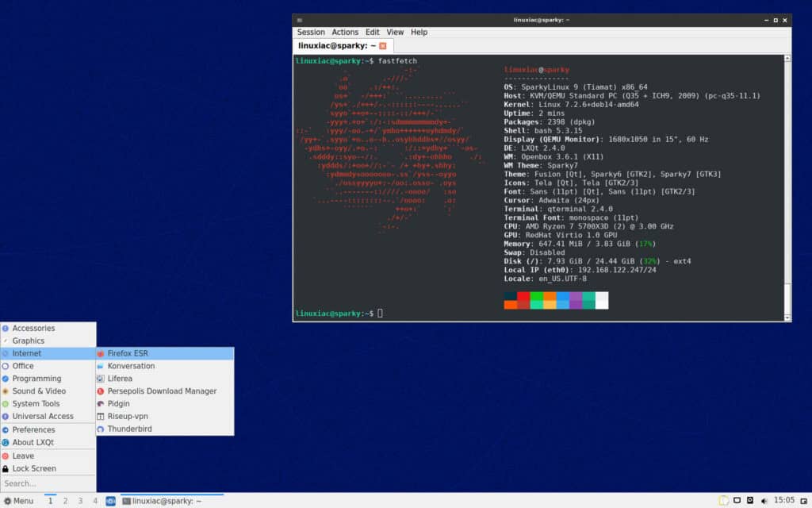Open Riseup-vpn entry
This screenshot has width=812, height=508.
coord(165,416)
